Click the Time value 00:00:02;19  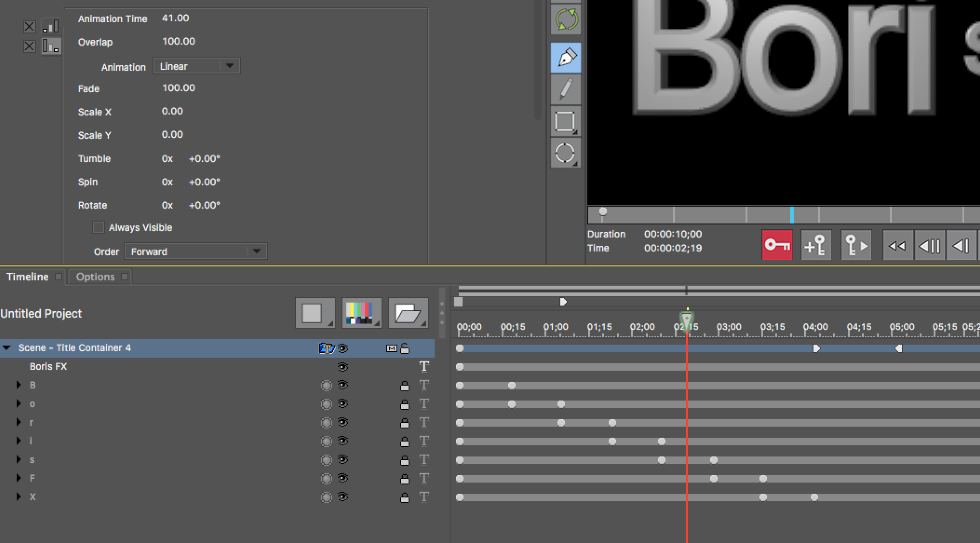click(673, 248)
